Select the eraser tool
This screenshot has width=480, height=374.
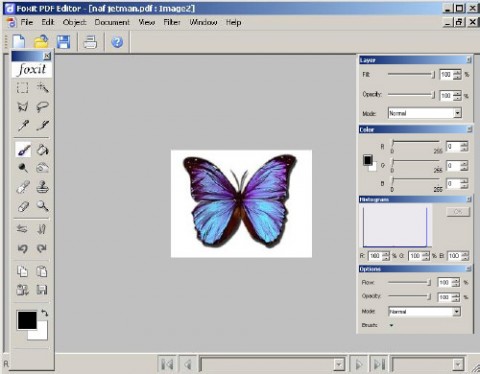click(x=23, y=206)
